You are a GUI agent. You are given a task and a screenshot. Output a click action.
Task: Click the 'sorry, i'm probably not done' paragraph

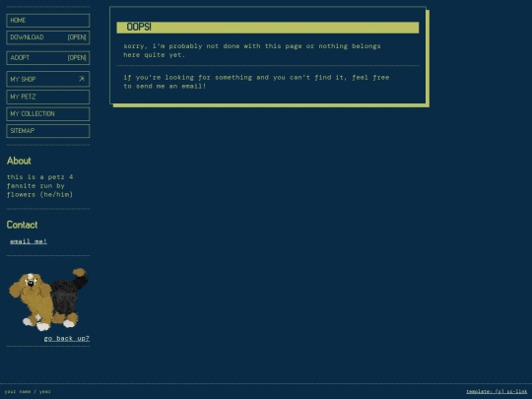tap(252, 50)
